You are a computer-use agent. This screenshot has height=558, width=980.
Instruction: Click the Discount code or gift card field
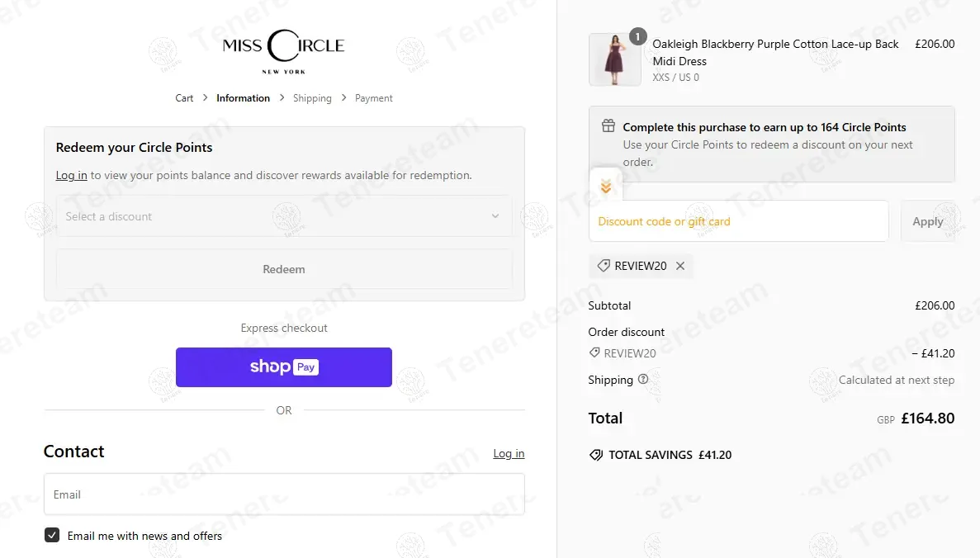[x=738, y=221]
